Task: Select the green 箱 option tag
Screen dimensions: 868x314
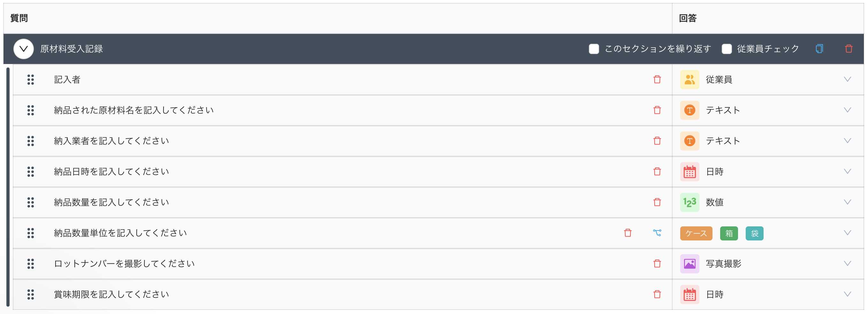Action: coord(728,233)
